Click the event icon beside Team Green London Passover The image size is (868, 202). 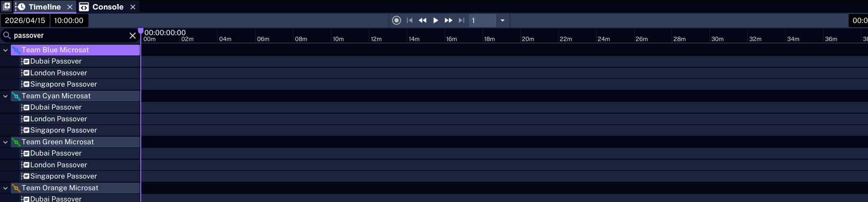(x=26, y=165)
